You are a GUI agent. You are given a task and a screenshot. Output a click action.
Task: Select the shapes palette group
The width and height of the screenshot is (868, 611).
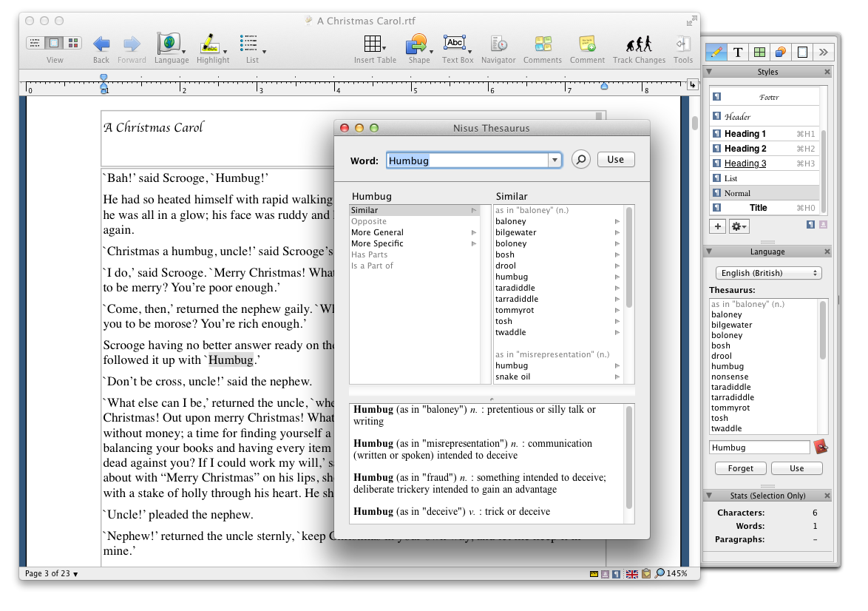pyautogui.click(x=781, y=52)
